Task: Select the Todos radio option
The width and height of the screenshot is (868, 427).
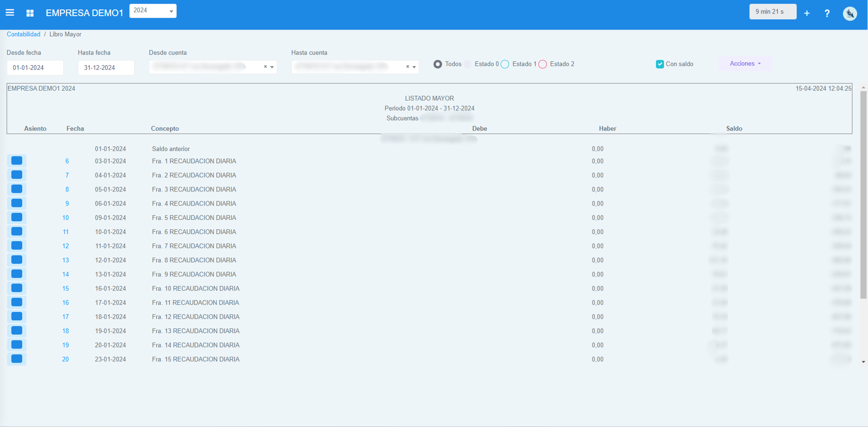Action: pyautogui.click(x=438, y=64)
